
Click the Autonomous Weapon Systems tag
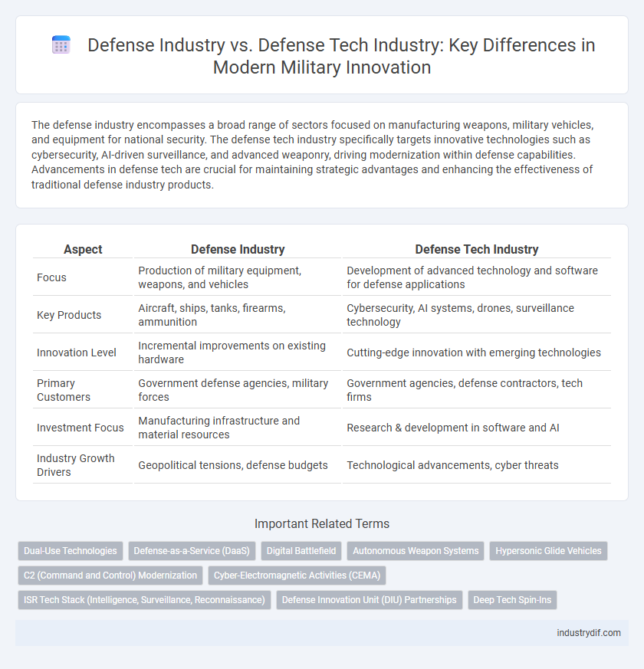pos(416,551)
